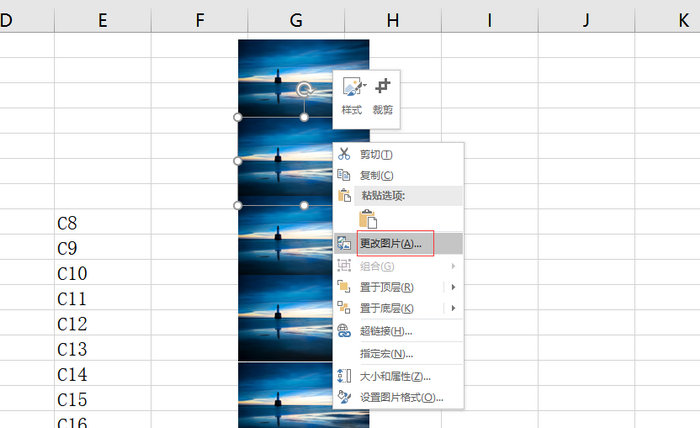
Task: Select 置于顶层(R) menu entry
Action: click(399, 287)
